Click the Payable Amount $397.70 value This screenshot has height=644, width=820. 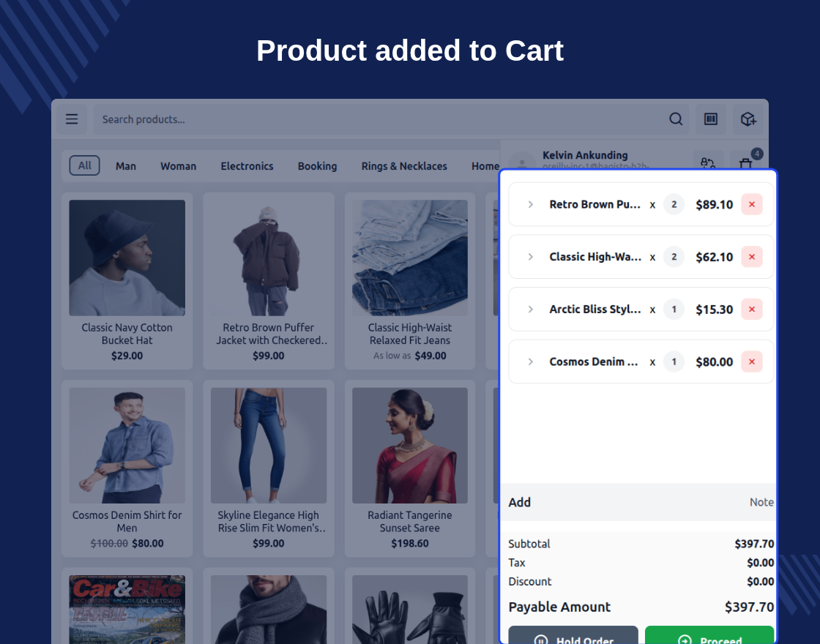click(x=749, y=607)
